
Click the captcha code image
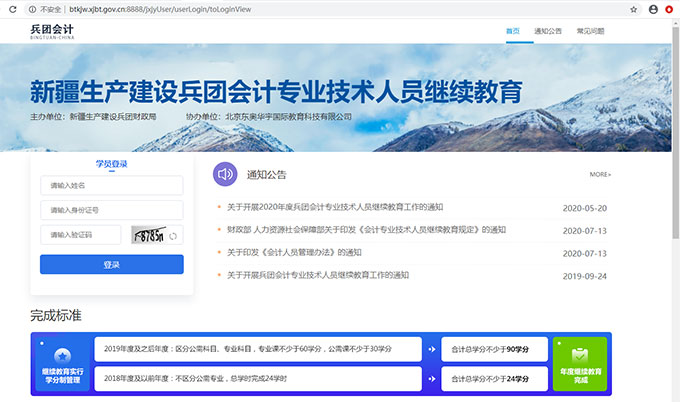(x=147, y=235)
